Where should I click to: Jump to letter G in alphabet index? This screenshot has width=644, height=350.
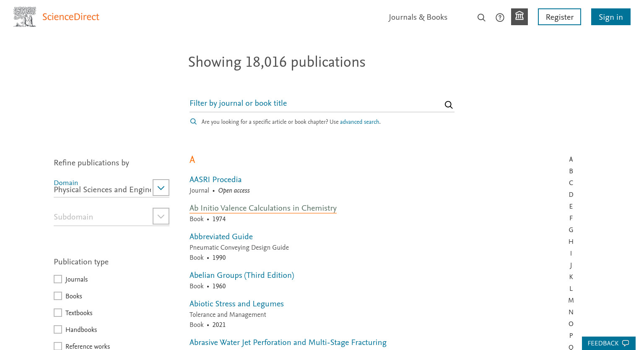571,230
